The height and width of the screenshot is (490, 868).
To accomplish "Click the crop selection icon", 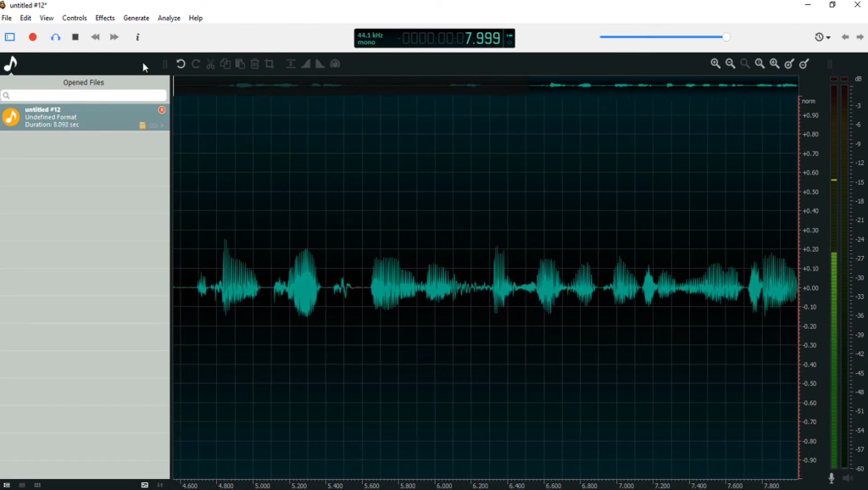I will (x=270, y=64).
